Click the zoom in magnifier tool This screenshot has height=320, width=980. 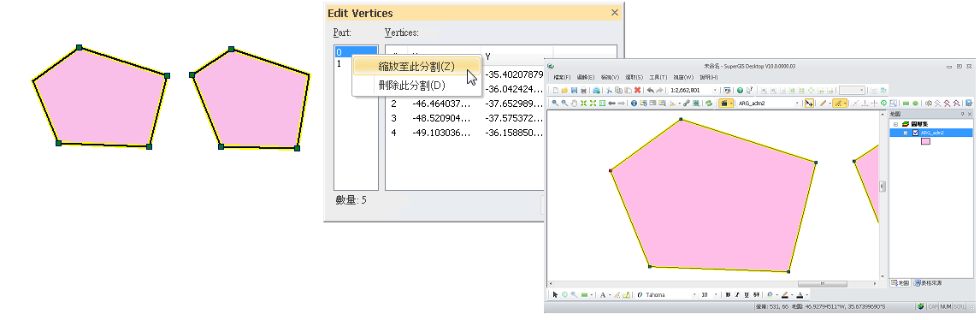[x=554, y=104]
